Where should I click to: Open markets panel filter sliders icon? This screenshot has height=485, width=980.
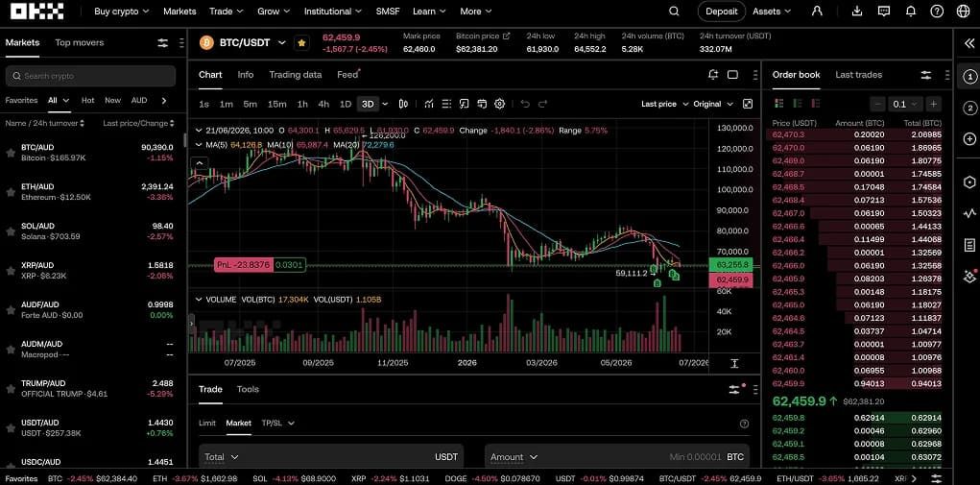pos(162,42)
